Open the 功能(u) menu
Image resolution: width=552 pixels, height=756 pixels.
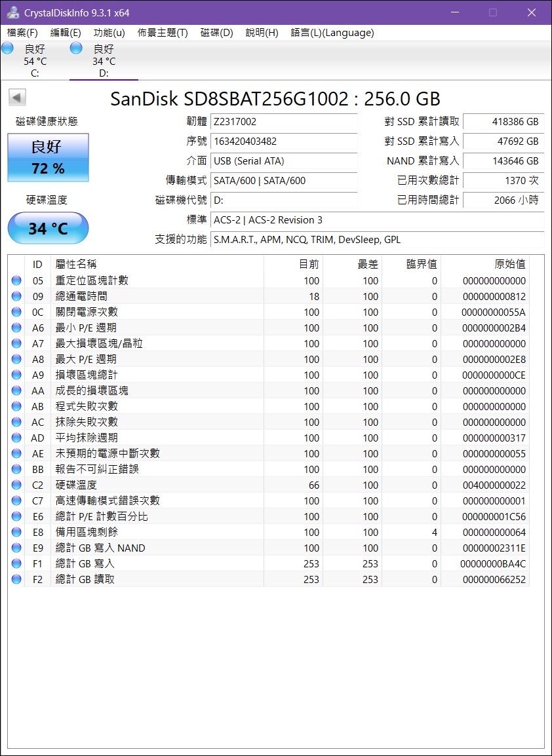coord(109,33)
